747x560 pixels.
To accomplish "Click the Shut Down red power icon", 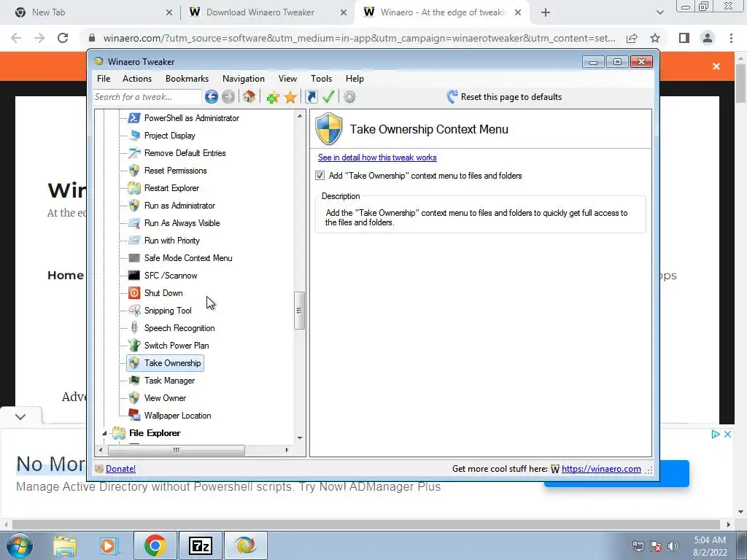I will [134, 293].
